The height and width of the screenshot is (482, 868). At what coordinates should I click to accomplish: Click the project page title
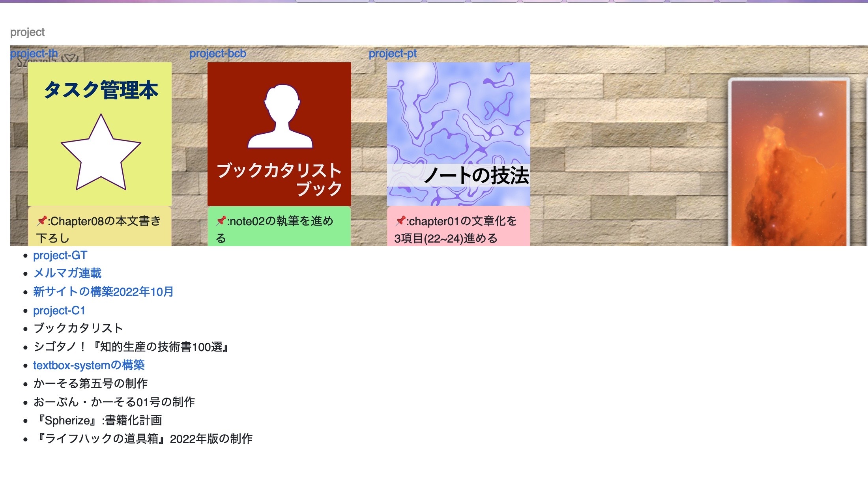point(27,32)
